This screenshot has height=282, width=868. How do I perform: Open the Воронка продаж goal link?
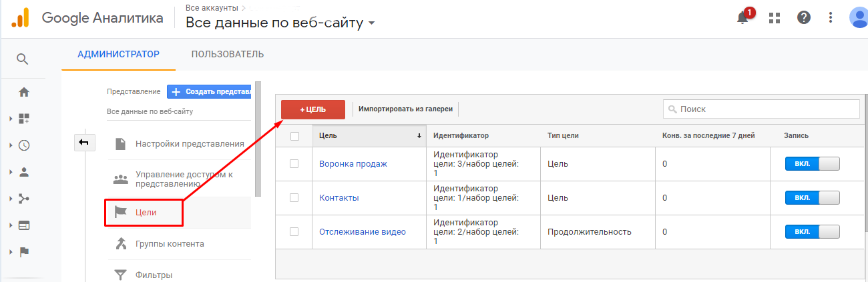(353, 164)
